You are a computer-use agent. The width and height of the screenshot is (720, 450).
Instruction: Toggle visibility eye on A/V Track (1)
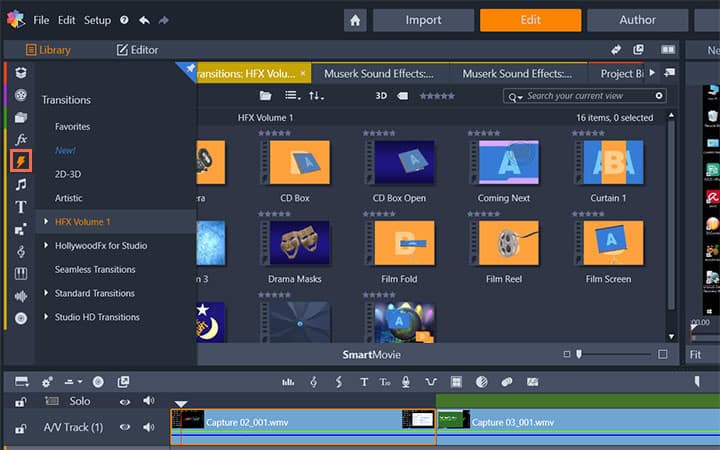click(x=125, y=428)
